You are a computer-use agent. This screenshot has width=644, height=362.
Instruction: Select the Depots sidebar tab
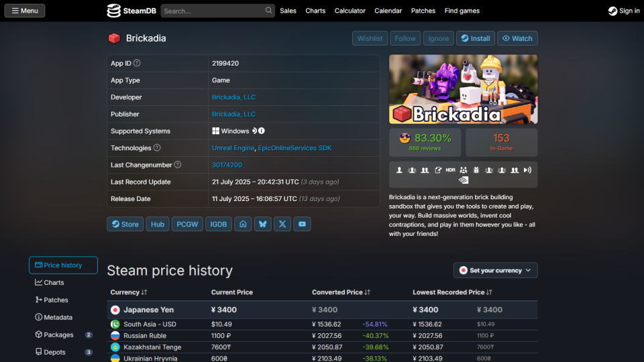(63, 352)
